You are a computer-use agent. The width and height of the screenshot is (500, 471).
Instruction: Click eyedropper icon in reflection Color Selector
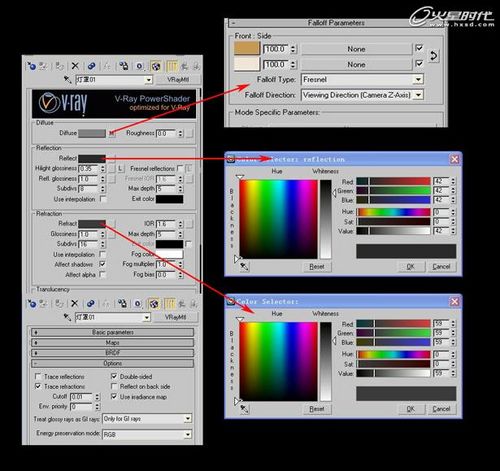click(x=244, y=267)
